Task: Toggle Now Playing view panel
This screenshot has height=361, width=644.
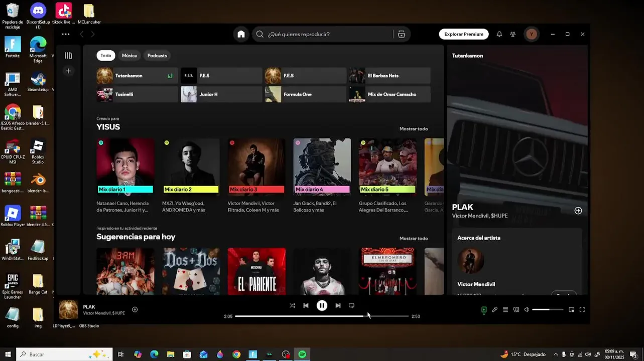Action: (483, 310)
